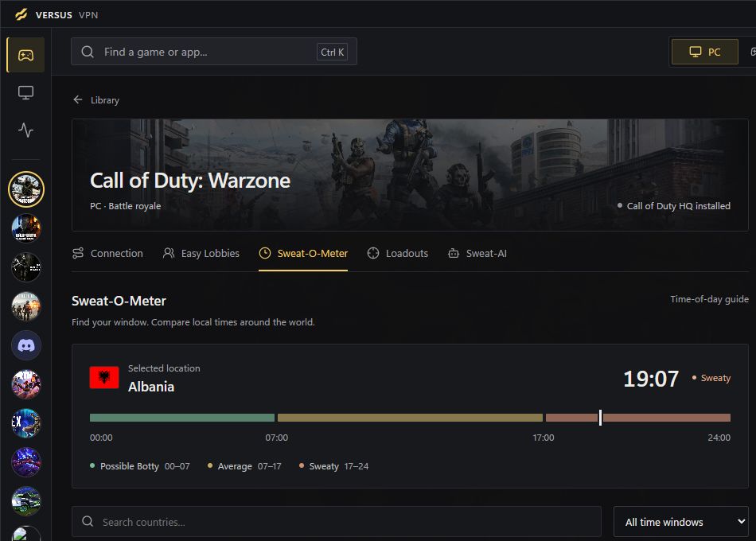The width and height of the screenshot is (756, 541).
Task: Click the green Possible Botty timeline segment
Action: pos(181,418)
